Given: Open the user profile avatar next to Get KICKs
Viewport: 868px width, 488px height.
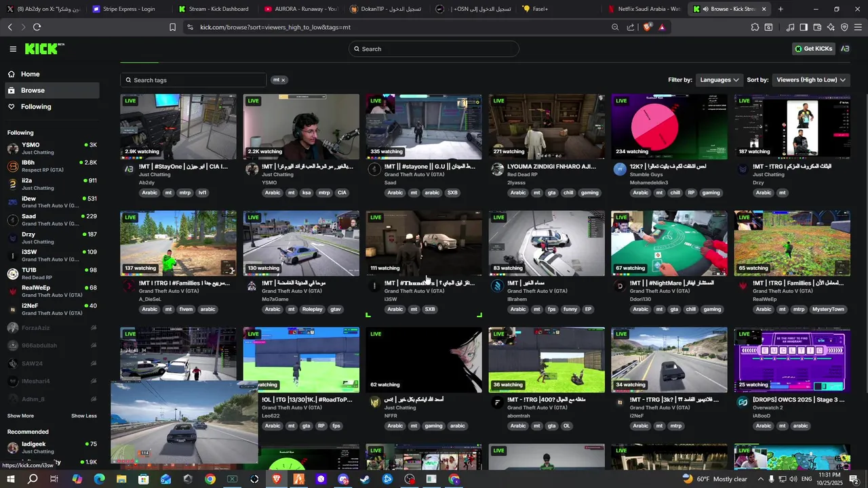Looking at the screenshot, I should 845,49.
